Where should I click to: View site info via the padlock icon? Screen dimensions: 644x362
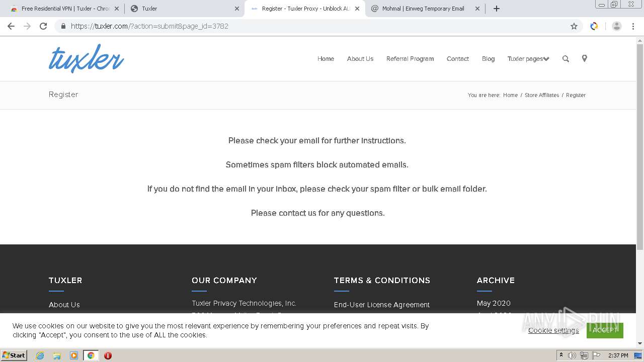coord(63,26)
